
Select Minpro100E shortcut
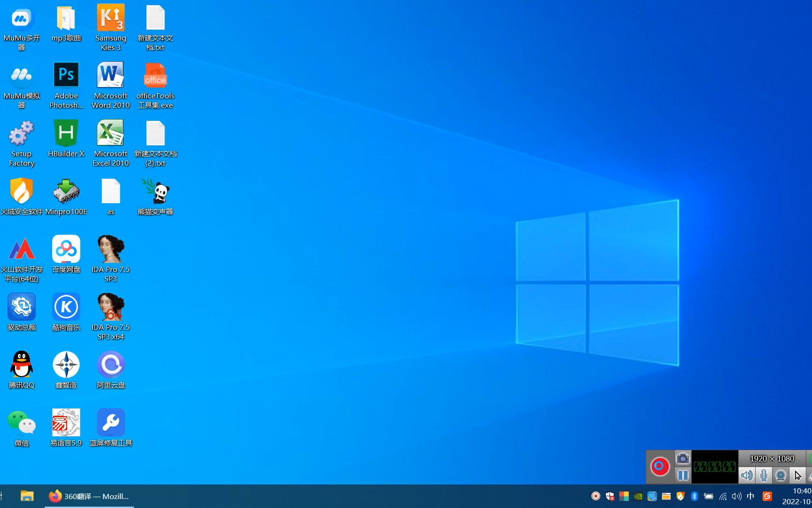[x=66, y=197]
